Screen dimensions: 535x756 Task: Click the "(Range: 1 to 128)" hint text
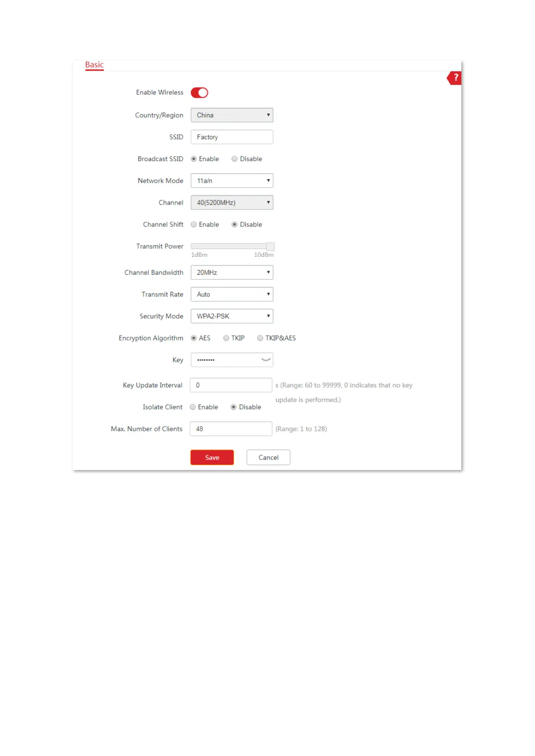[x=301, y=429]
